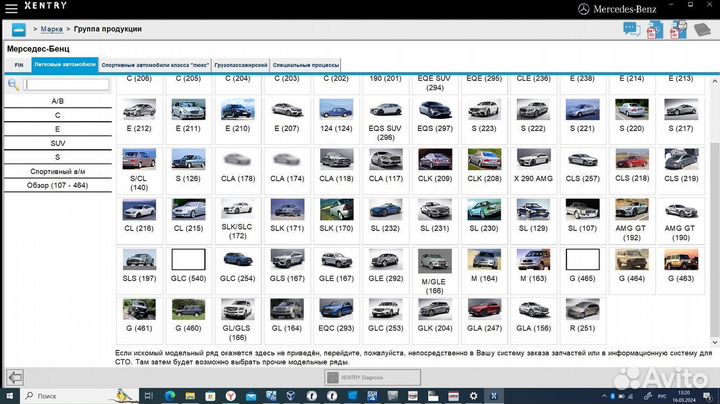The image size is (720, 404).
Task: Open the chat messages icon in header
Action: point(631,29)
